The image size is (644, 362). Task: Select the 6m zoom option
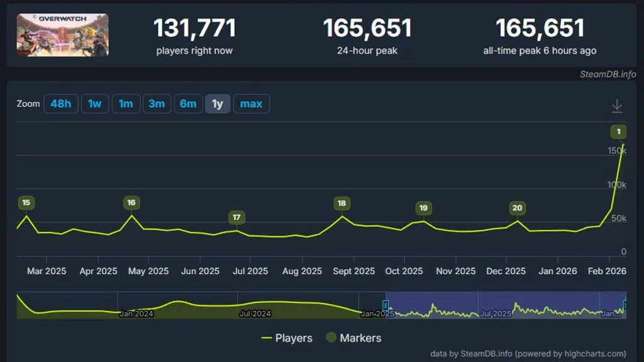(x=188, y=104)
